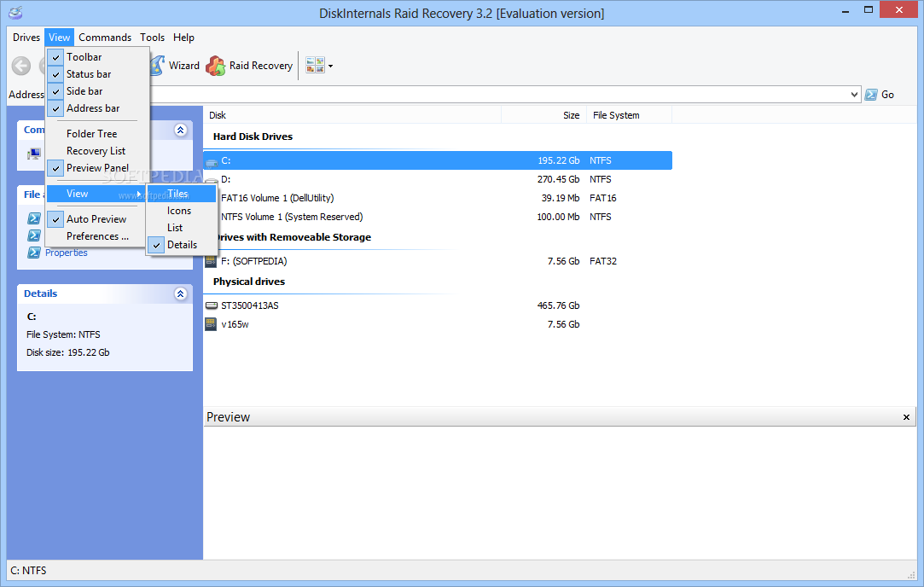Select the ST3500413AS physical drive icon
924x587 pixels.
[211, 306]
